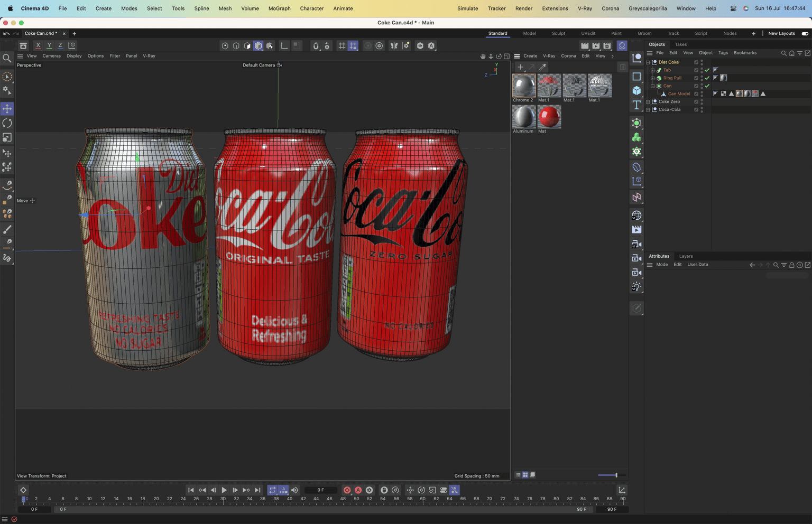Open the Simulate menu
The height and width of the screenshot is (524, 812).
click(467, 8)
